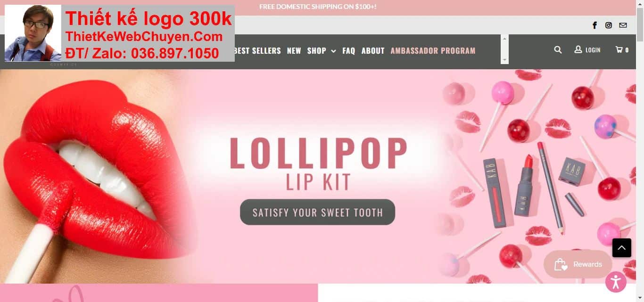Click the email envelope icon
644x302 pixels.
point(623,25)
